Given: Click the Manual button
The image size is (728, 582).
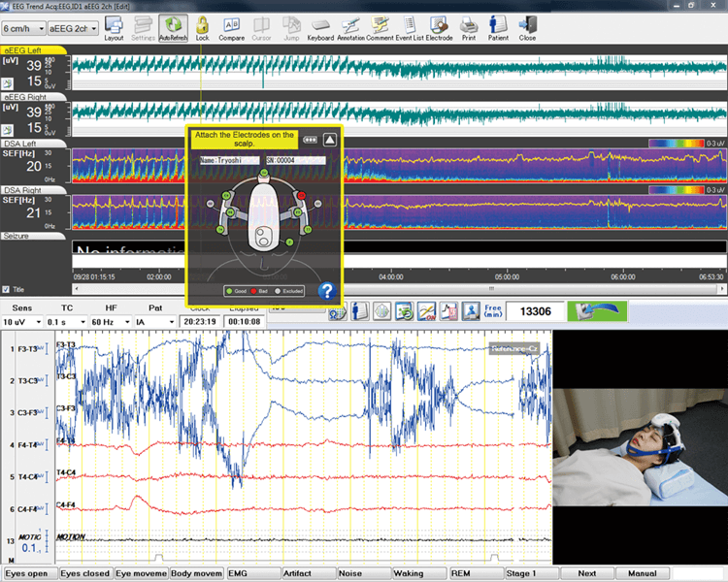Looking at the screenshot, I should click(643, 573).
